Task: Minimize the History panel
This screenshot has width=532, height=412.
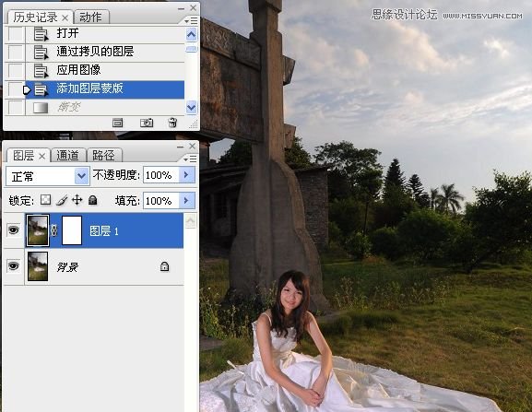Action: [x=182, y=9]
